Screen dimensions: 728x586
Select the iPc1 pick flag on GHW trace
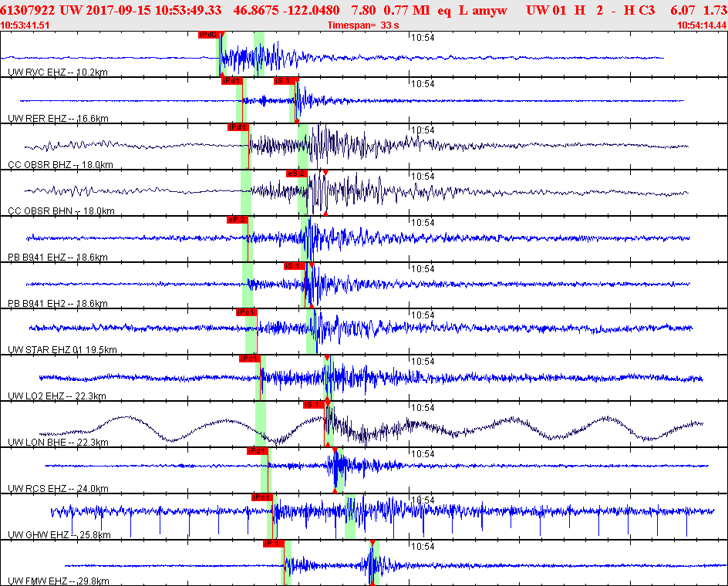tap(261, 497)
